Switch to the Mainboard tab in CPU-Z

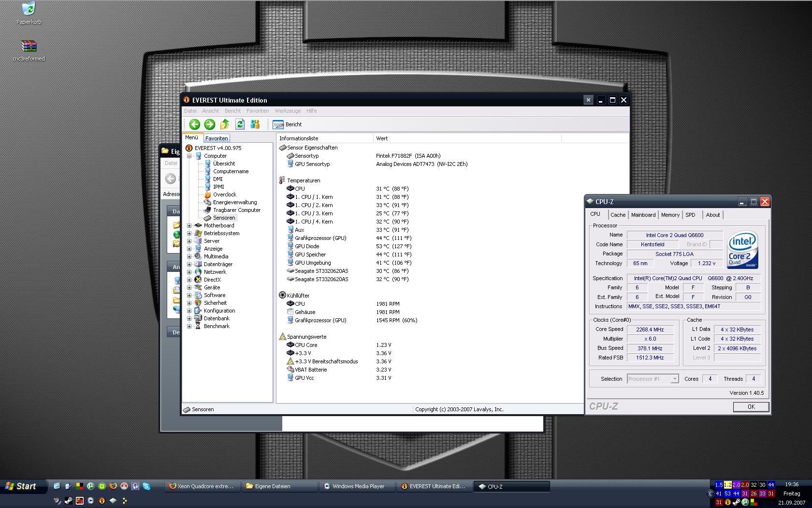coord(643,215)
